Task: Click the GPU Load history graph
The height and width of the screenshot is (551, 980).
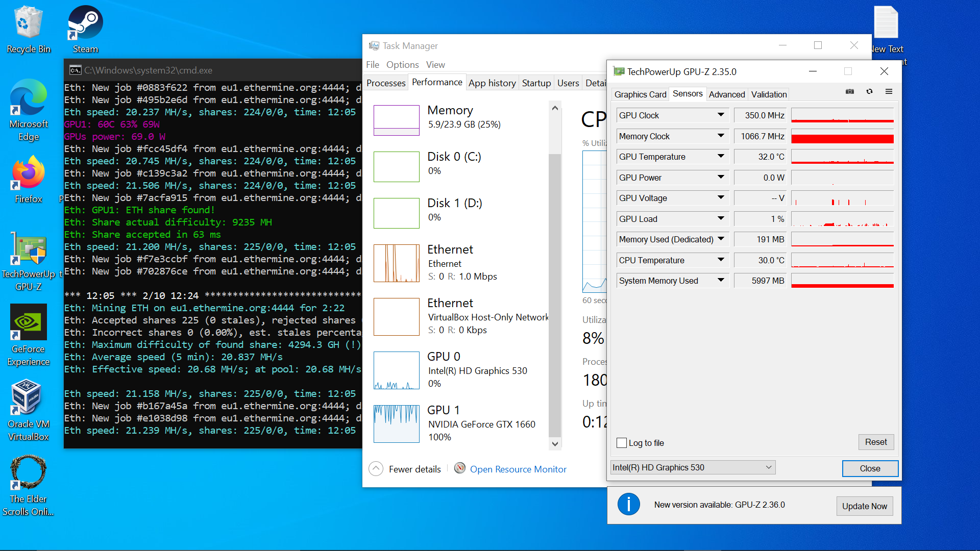Action: pyautogui.click(x=842, y=219)
